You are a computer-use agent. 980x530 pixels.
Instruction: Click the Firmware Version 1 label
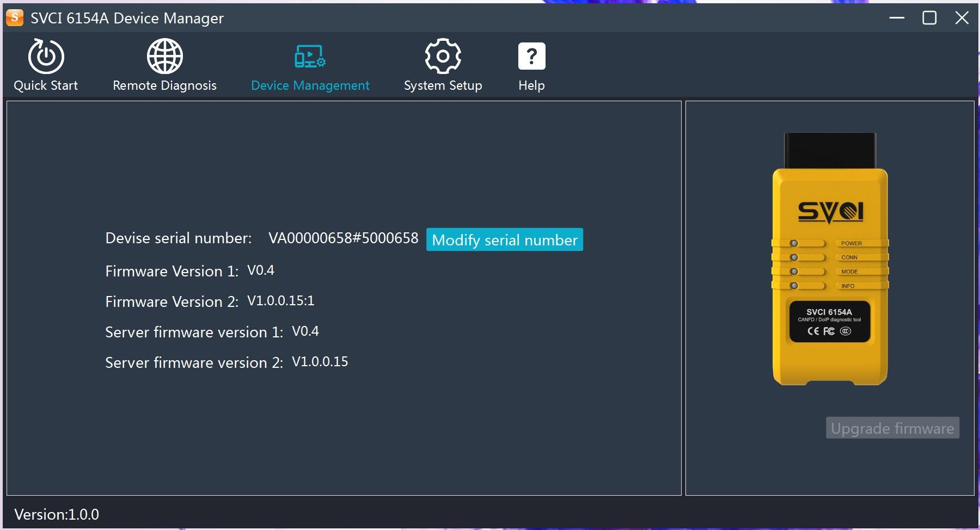pos(172,271)
